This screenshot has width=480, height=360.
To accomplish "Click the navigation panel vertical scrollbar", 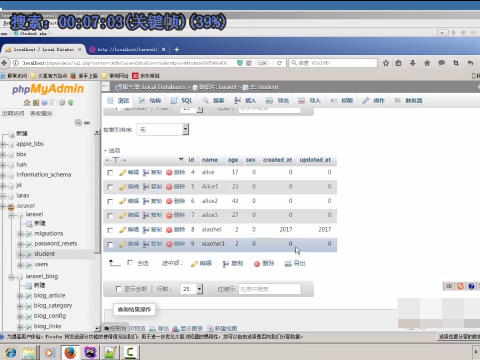I will click(x=97, y=230).
